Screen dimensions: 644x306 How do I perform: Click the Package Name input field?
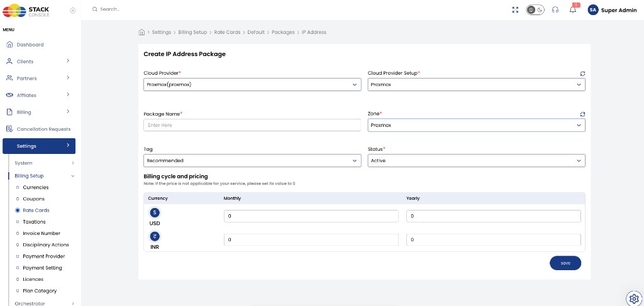tap(252, 125)
